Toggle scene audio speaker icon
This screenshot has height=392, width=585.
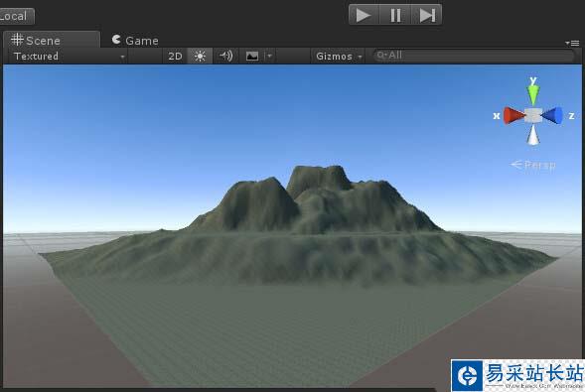point(225,57)
